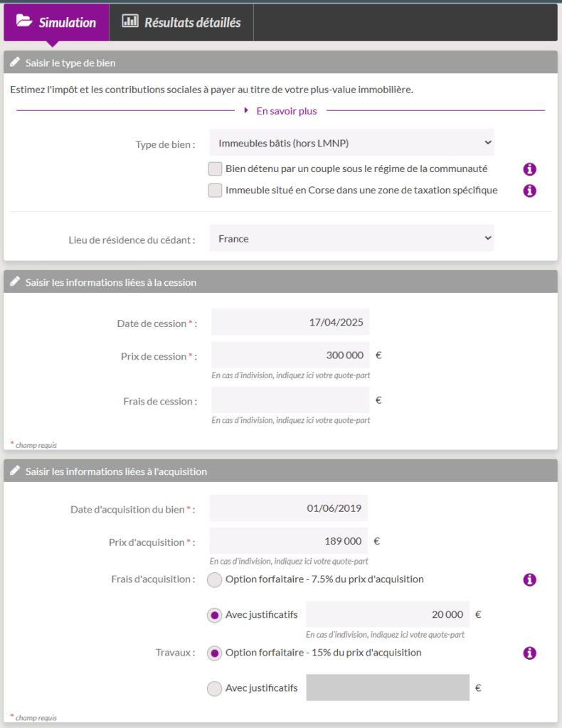The width and height of the screenshot is (562, 728).
Task: Select Travaux avec justificatifs radio button
Action: (x=214, y=688)
